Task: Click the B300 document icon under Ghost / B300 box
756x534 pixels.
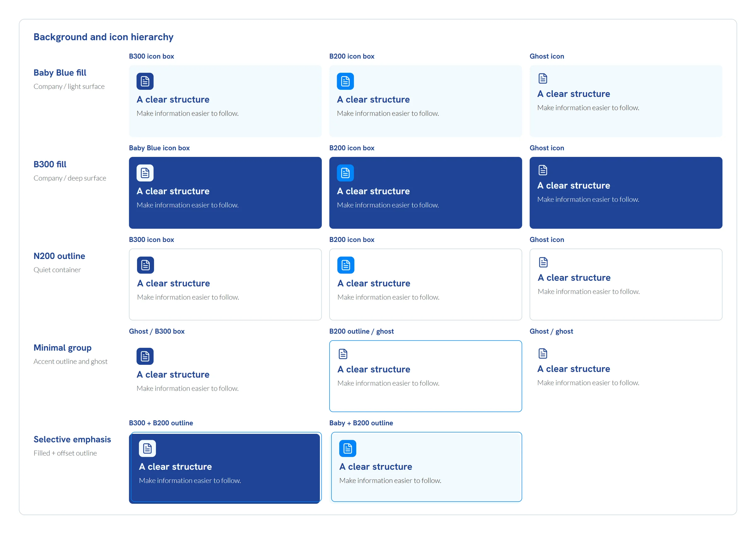Action: point(145,356)
